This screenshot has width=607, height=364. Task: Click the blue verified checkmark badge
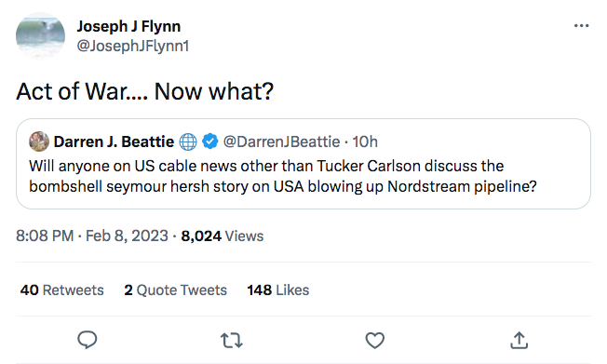point(210,142)
